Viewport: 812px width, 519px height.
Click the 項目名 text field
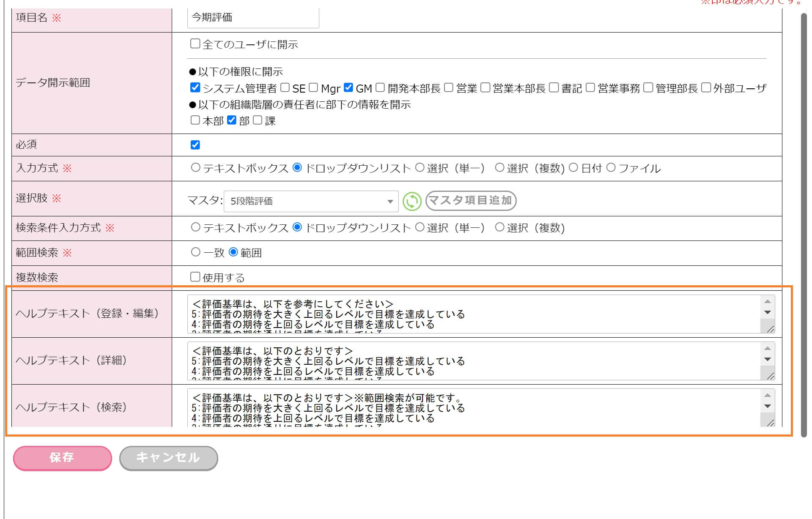[x=253, y=18]
